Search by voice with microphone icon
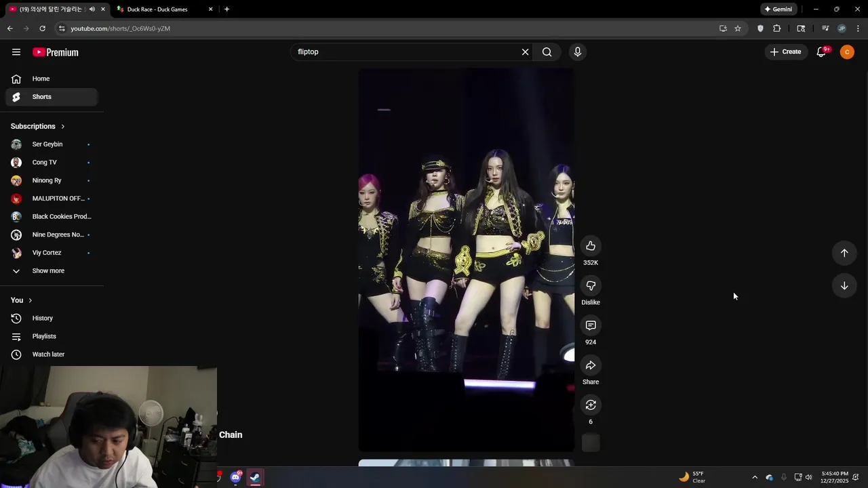Viewport: 868px width, 488px height. point(578,52)
